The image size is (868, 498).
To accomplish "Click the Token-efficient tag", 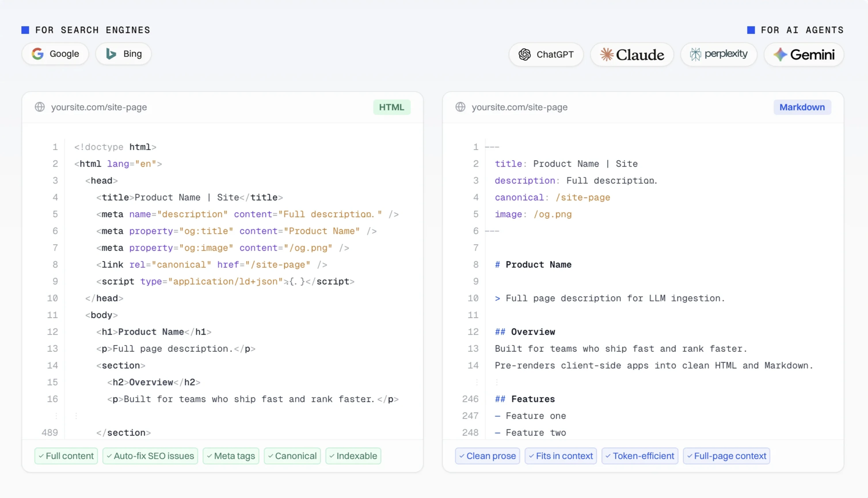I will click(640, 456).
